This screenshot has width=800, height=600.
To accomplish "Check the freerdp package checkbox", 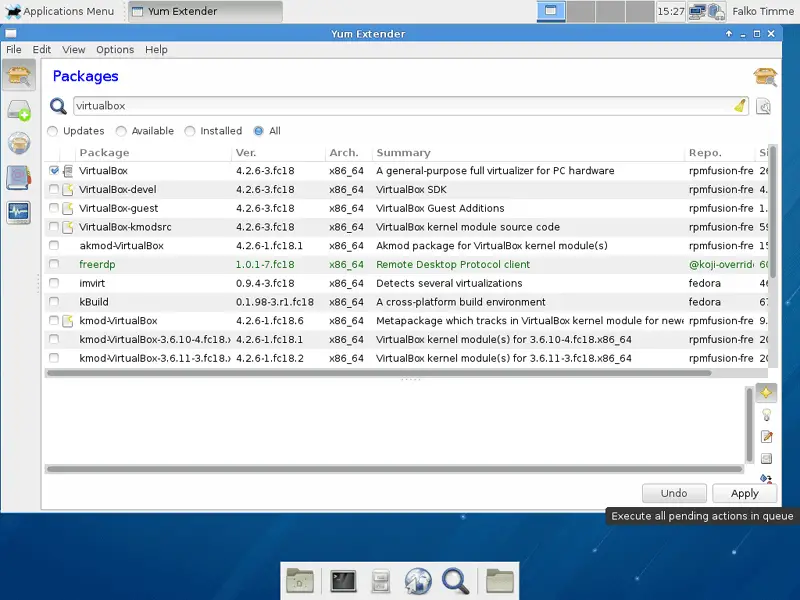I will (x=54, y=264).
